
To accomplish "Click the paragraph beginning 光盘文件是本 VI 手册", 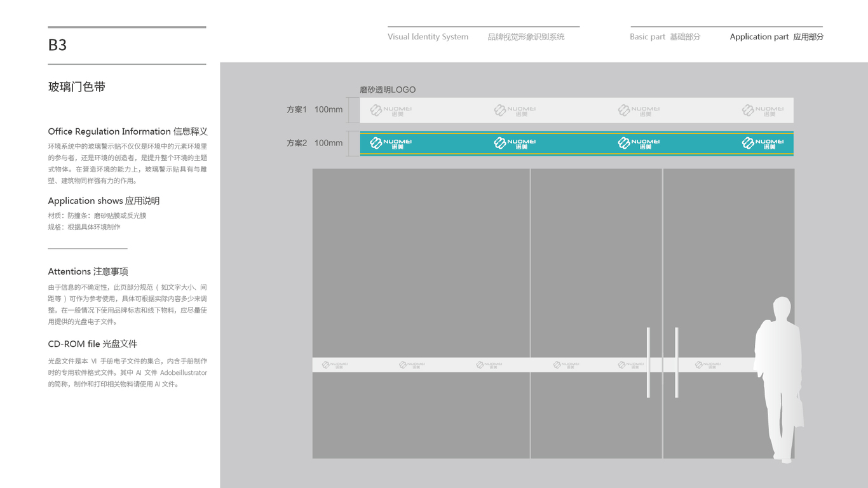I will pyautogui.click(x=128, y=372).
